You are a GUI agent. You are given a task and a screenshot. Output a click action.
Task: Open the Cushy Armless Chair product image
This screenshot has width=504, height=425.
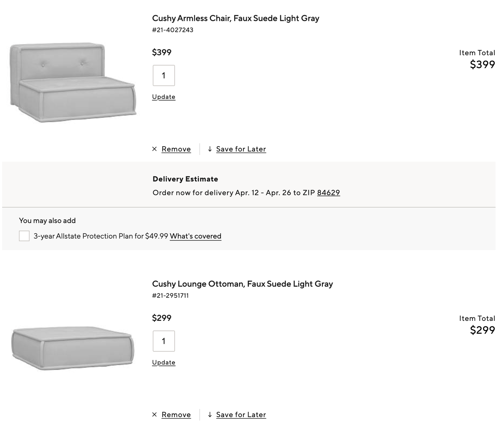click(x=73, y=83)
